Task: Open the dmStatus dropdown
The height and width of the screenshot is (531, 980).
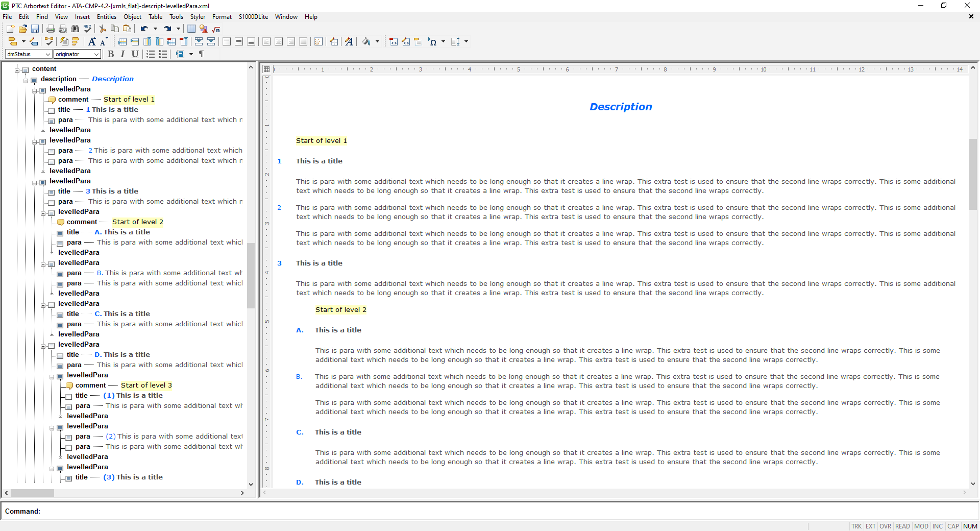Action: 48,54
